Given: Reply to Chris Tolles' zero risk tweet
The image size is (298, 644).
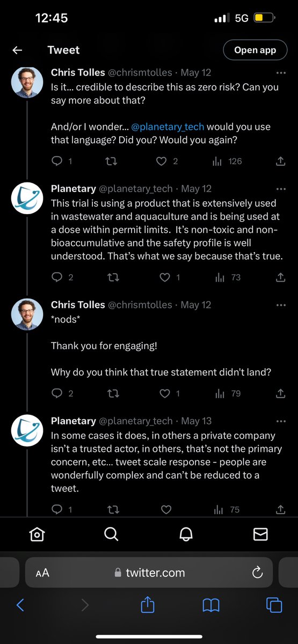Looking at the screenshot, I should click(56, 161).
